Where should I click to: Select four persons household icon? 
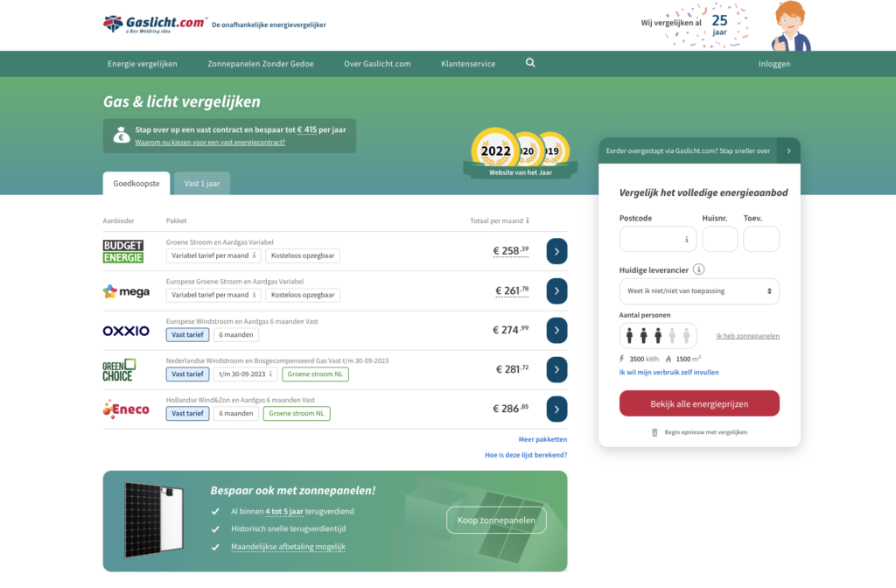(x=672, y=336)
